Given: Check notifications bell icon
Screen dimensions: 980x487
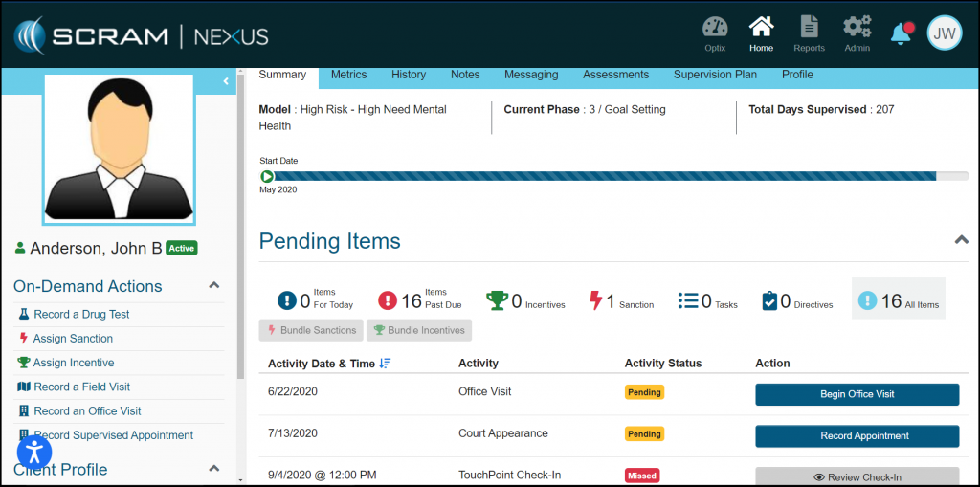Looking at the screenshot, I should tap(901, 33).
